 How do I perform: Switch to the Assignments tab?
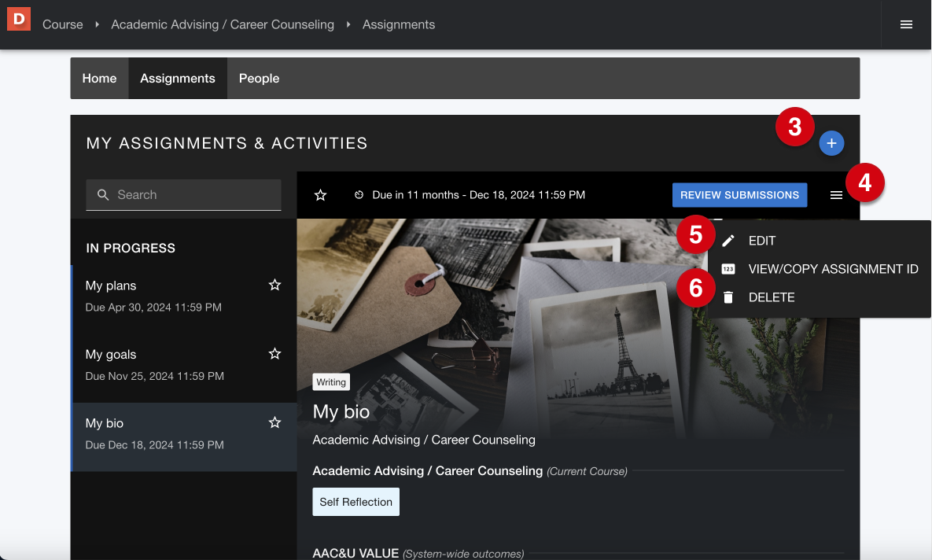click(178, 79)
